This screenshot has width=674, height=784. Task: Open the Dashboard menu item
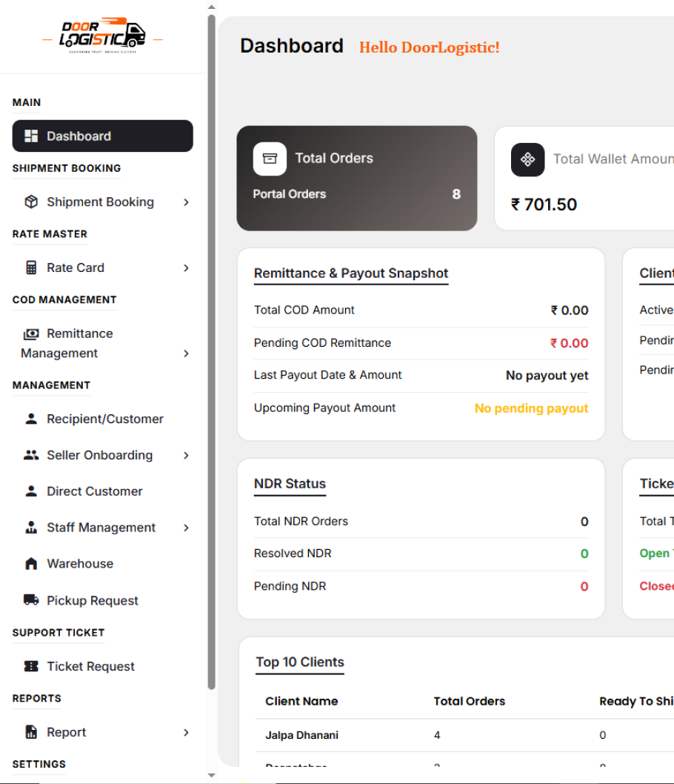[102, 136]
